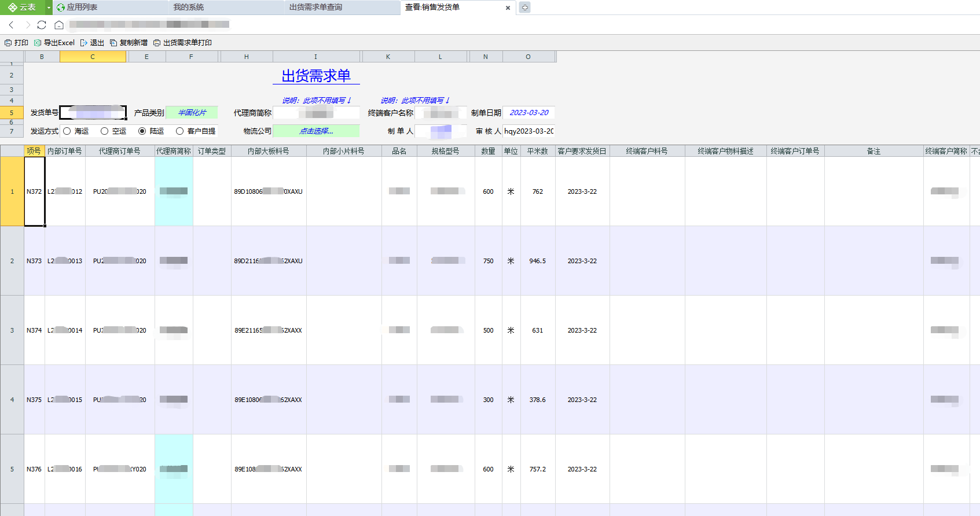Select table row number 1 header
The image size is (980, 516).
click(12, 191)
